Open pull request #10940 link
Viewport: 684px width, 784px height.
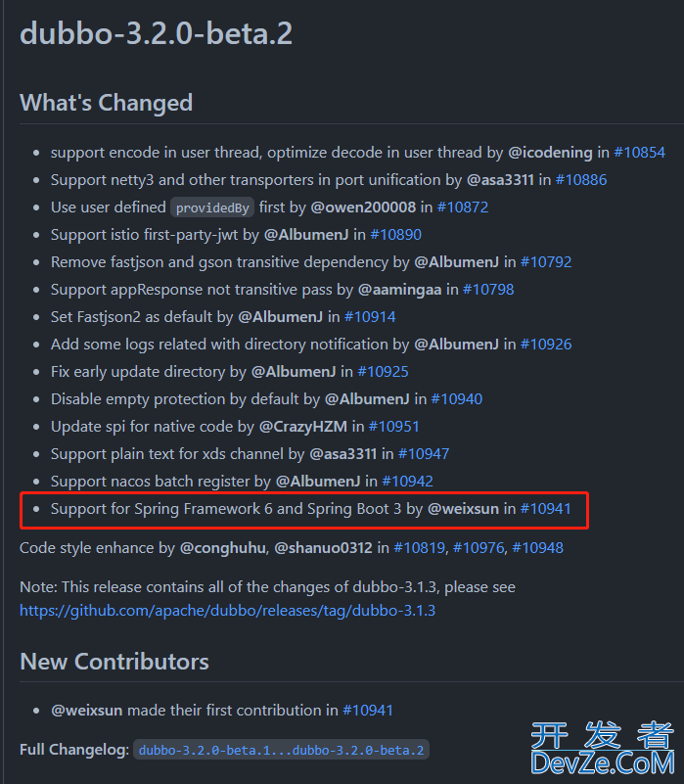click(x=457, y=399)
